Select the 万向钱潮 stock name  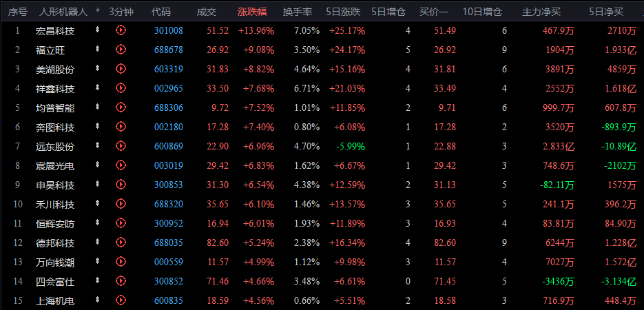56,262
